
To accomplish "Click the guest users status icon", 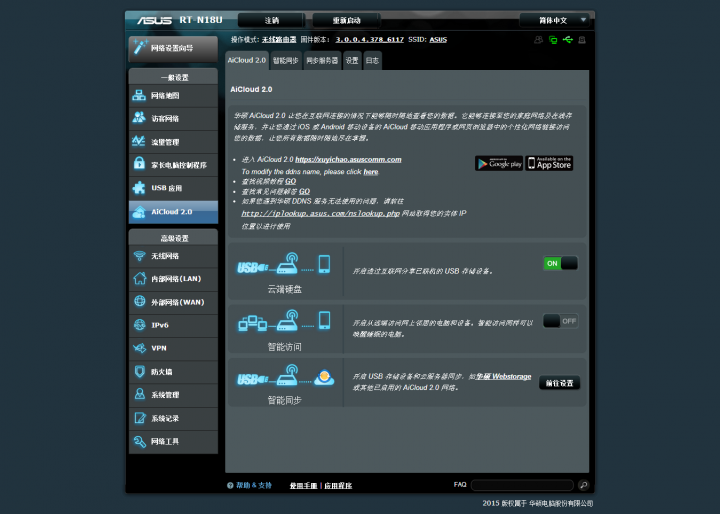I will point(539,40).
